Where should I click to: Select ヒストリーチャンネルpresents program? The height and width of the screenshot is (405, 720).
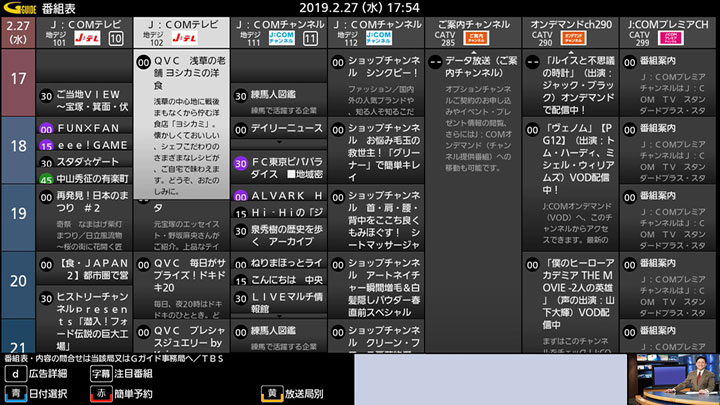84,319
